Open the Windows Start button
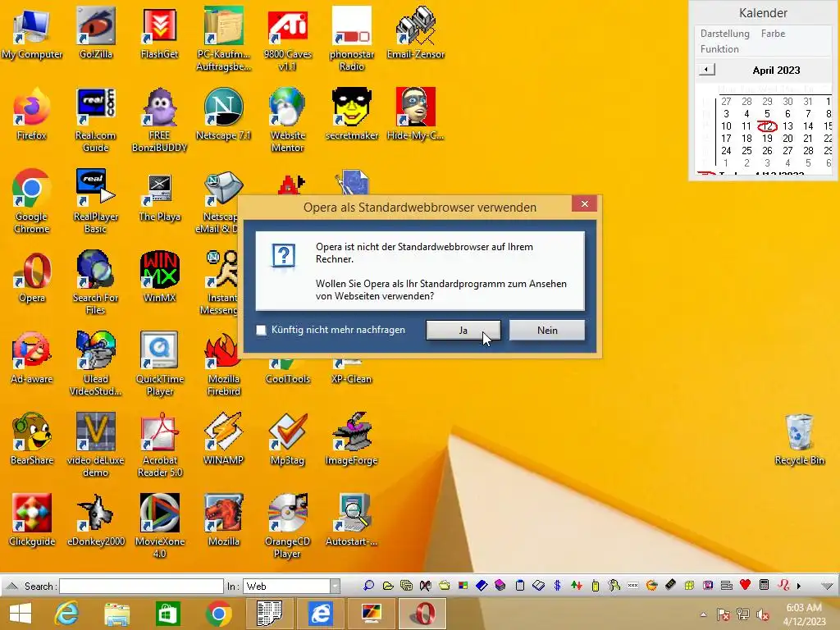 point(21,614)
